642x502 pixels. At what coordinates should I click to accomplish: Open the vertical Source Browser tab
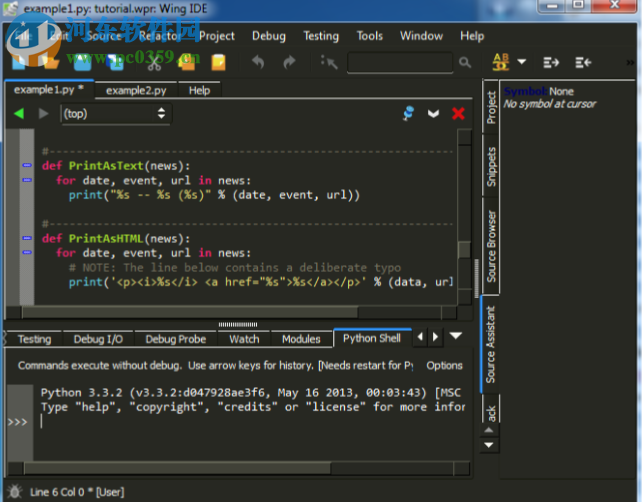(x=491, y=246)
